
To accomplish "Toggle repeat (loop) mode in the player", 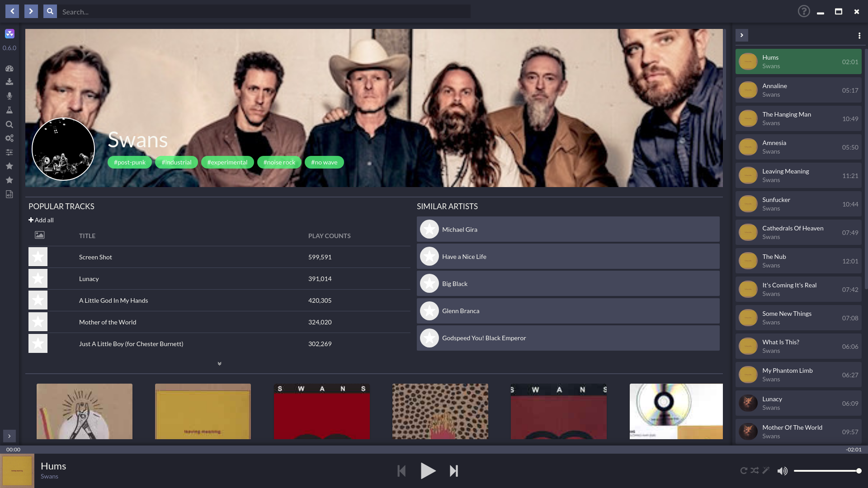I will [743, 470].
